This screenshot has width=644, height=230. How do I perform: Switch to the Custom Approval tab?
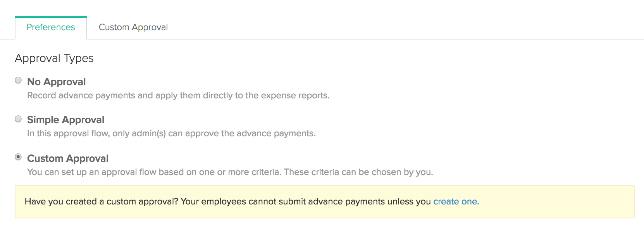[133, 27]
